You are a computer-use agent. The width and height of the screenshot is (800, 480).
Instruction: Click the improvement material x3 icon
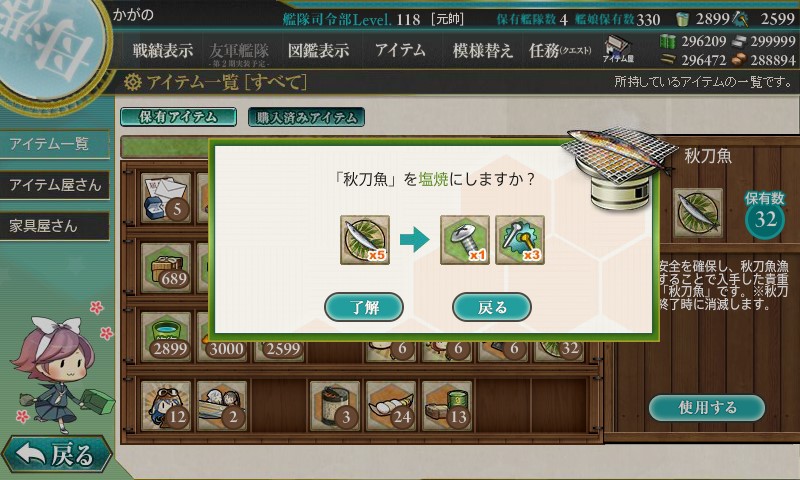[x=520, y=240]
